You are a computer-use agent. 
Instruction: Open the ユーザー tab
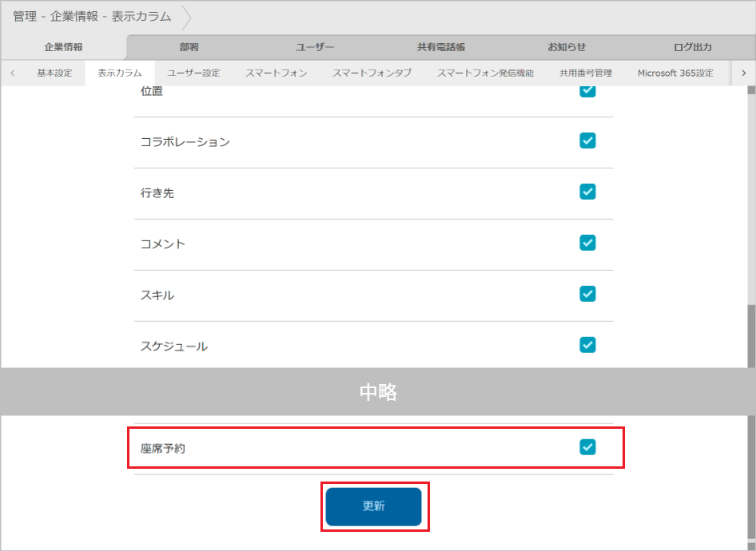pyautogui.click(x=315, y=47)
